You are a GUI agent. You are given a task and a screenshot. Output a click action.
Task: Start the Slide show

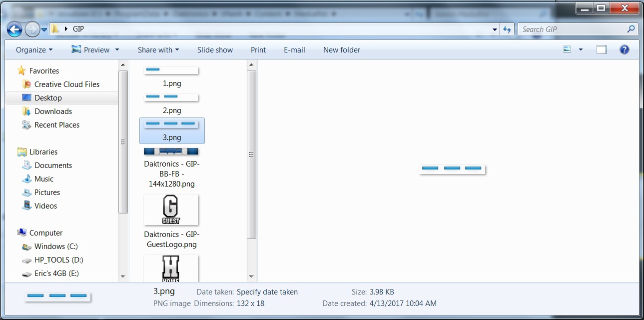click(x=215, y=50)
